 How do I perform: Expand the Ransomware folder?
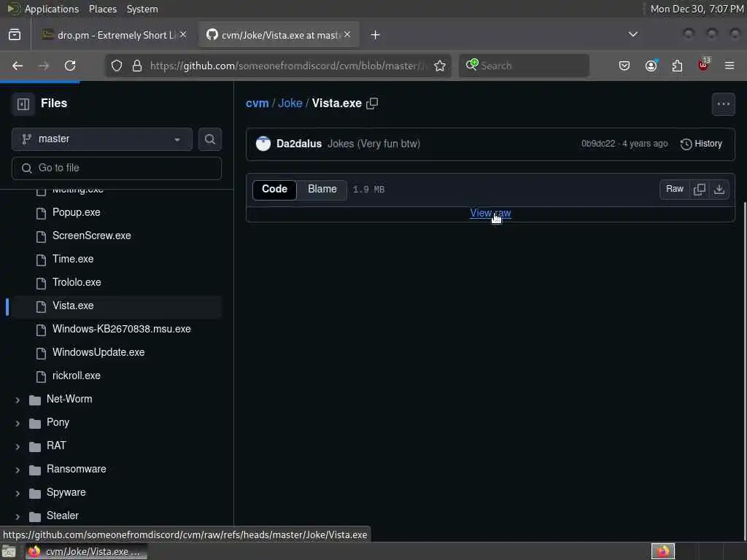point(18,470)
